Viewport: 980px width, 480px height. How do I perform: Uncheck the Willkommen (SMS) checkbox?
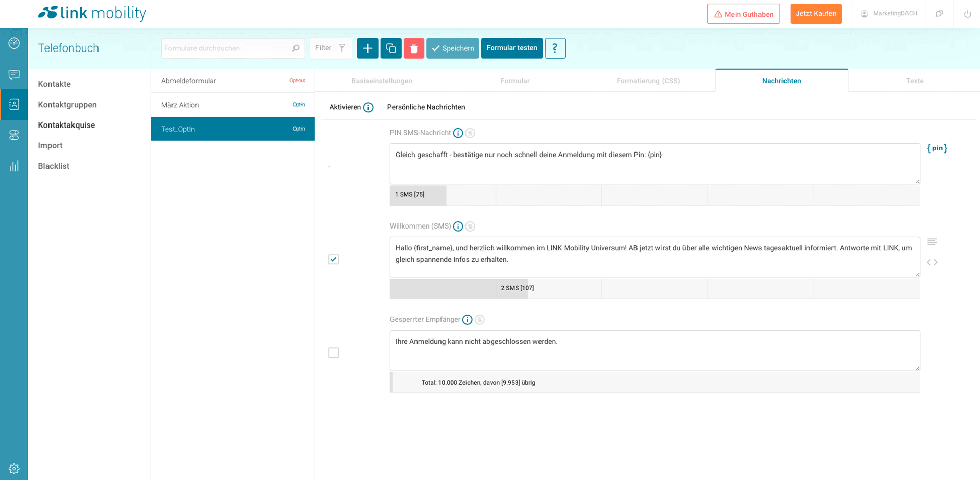333,259
